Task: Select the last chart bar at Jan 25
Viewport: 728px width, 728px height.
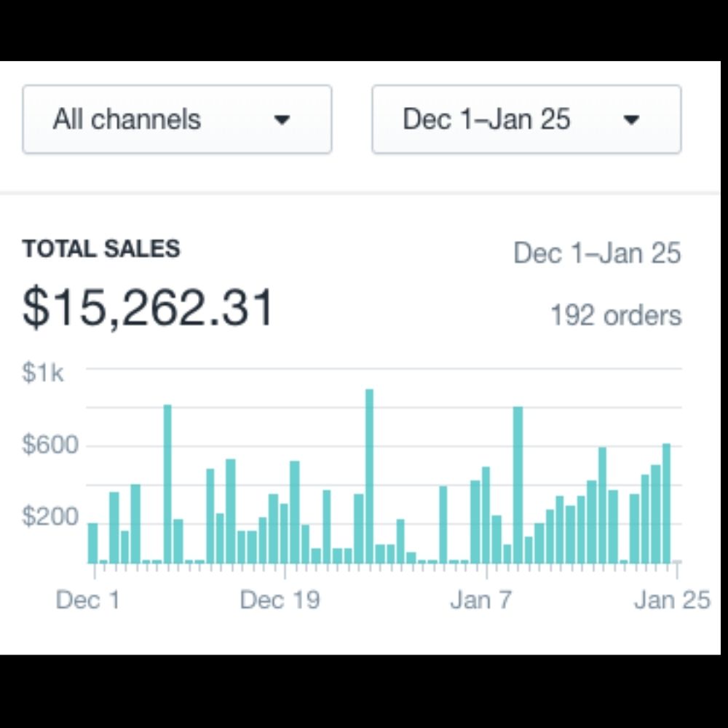Action: point(666,503)
